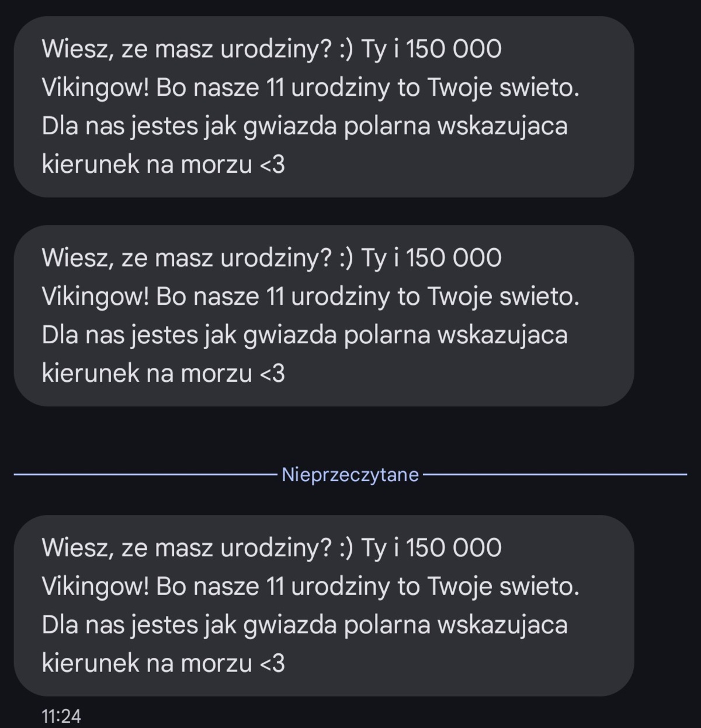Click "150 000" in the middle message
This screenshot has height=728, width=701.
[x=453, y=258]
